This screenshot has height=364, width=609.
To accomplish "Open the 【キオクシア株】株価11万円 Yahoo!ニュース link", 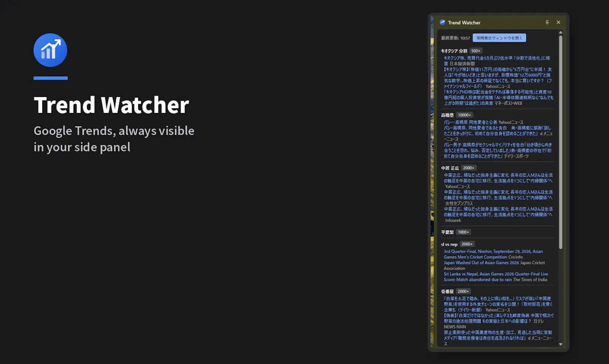I will 498,78.
